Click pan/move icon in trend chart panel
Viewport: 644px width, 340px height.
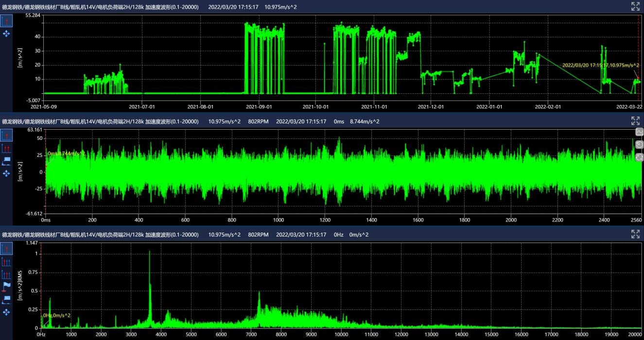click(6, 34)
